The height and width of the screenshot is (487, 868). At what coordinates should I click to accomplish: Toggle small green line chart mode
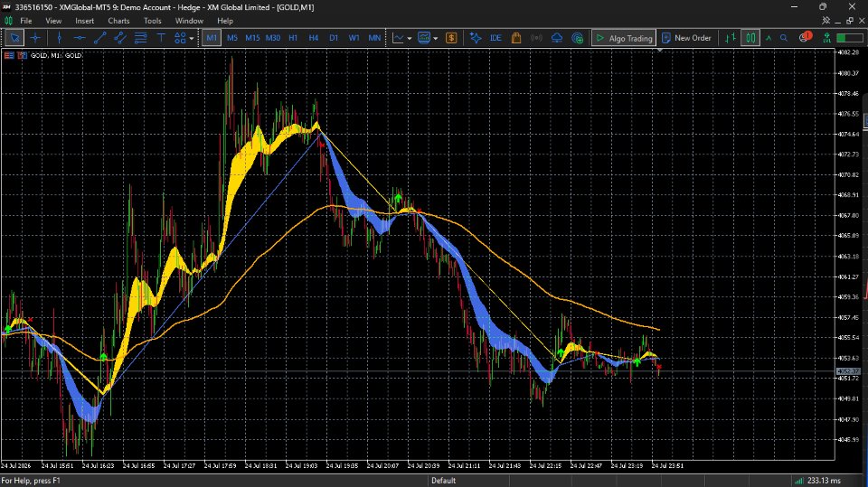point(769,38)
